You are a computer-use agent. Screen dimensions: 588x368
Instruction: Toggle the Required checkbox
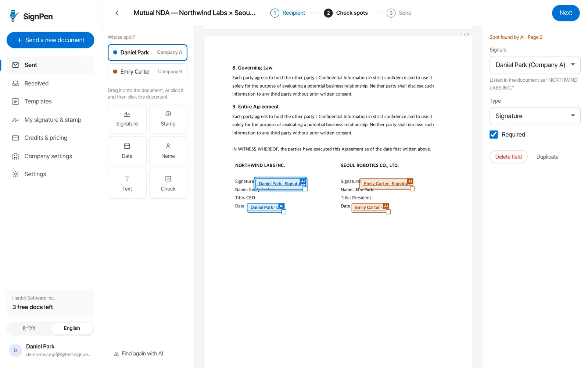(494, 135)
